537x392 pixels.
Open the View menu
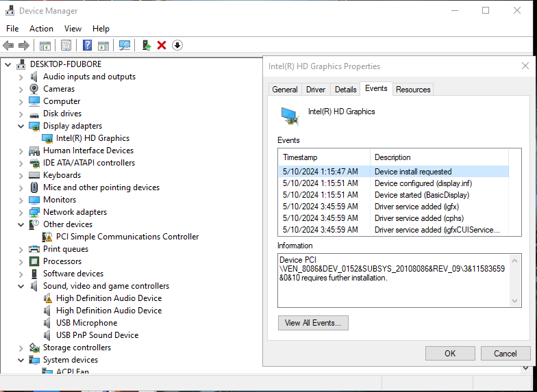coord(73,29)
